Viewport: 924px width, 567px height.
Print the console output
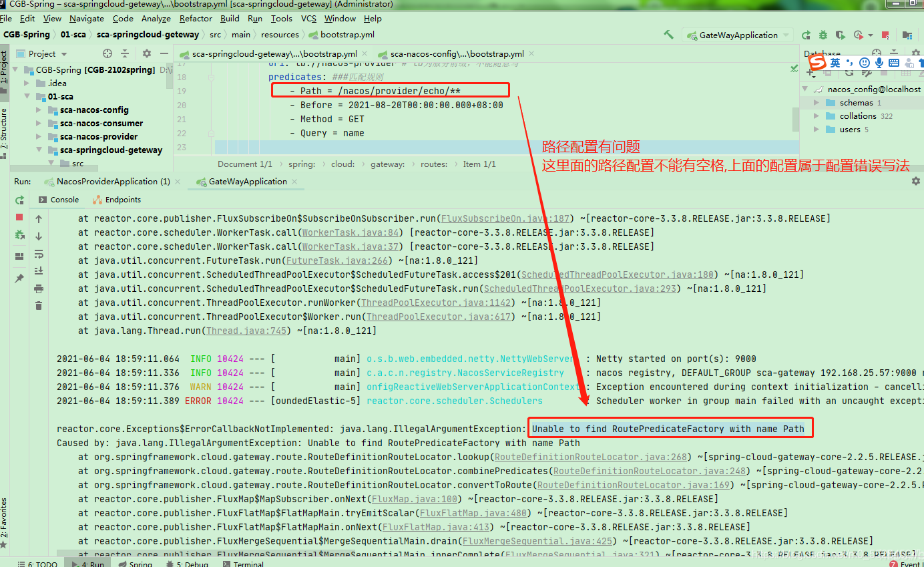39,289
